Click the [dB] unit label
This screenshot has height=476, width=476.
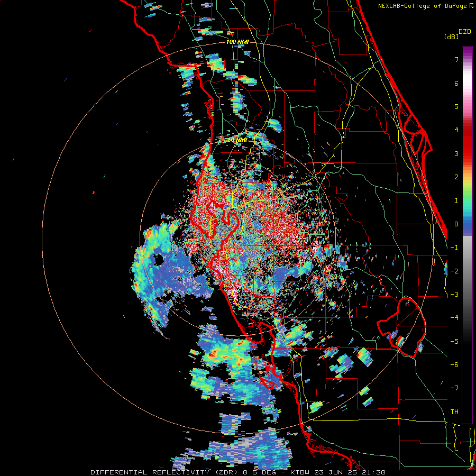[452, 36]
